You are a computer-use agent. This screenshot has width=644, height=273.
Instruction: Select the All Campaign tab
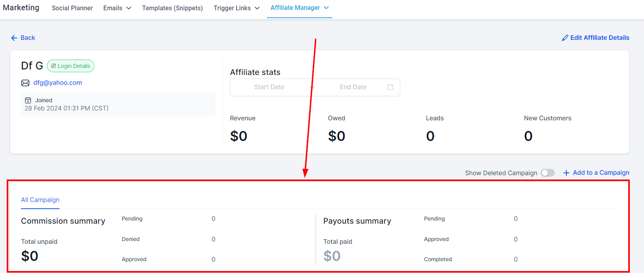40,200
